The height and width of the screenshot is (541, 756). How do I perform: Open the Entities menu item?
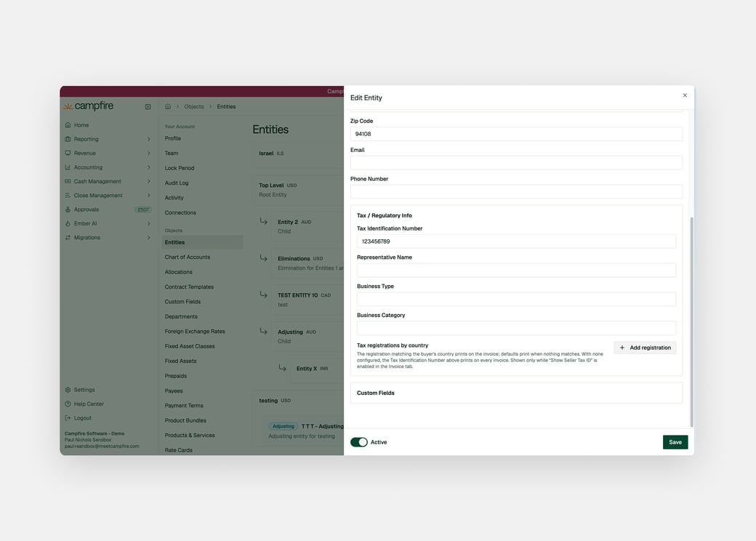(x=202, y=242)
